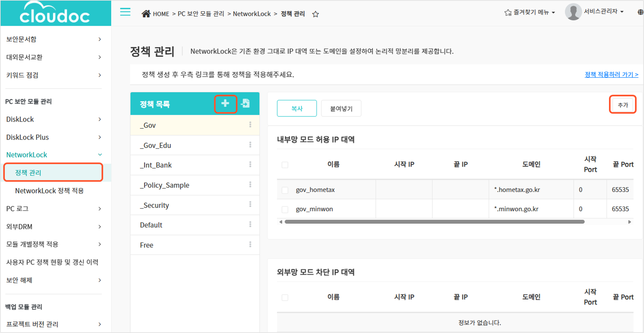Screen dimensions: 644x333
Task: Click the 복사 button
Action: click(x=297, y=109)
